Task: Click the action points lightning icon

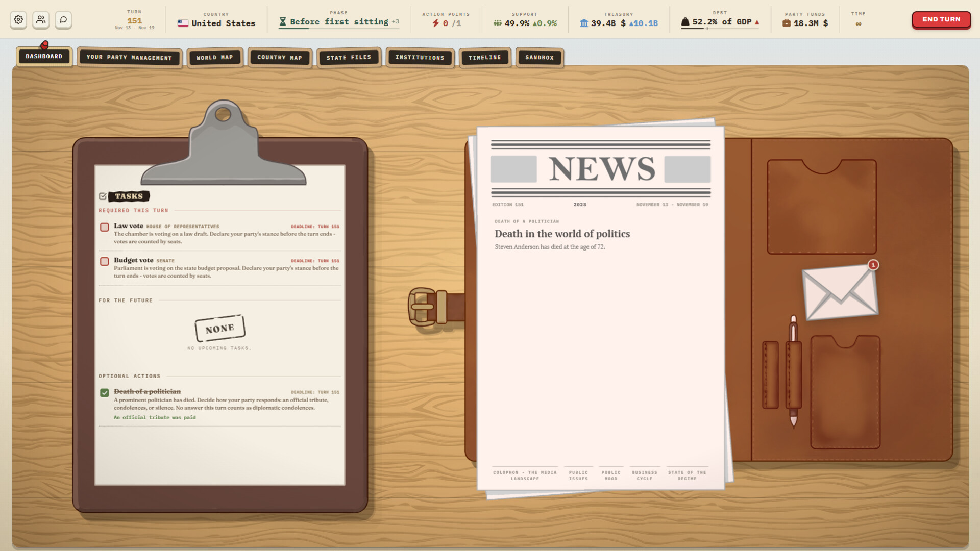Action: (435, 23)
